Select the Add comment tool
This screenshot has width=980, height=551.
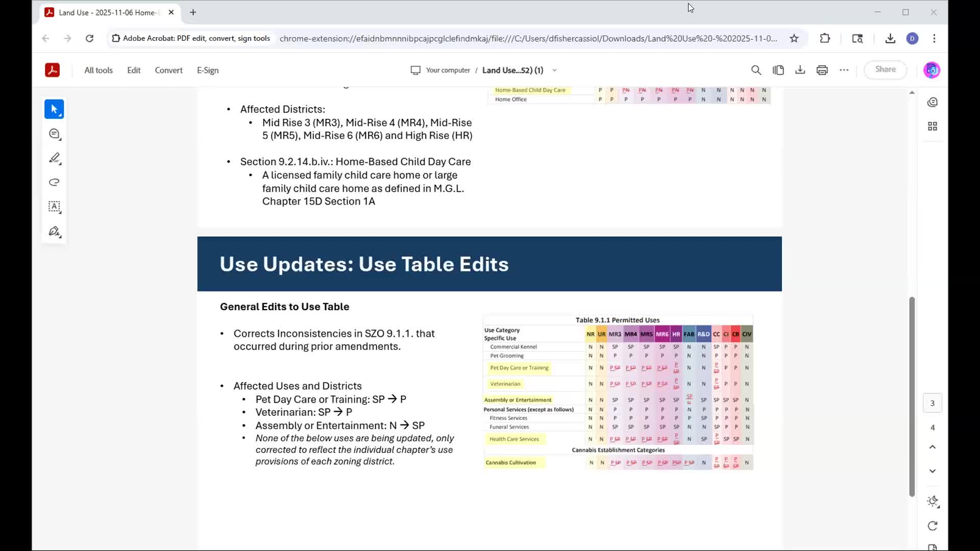54,134
